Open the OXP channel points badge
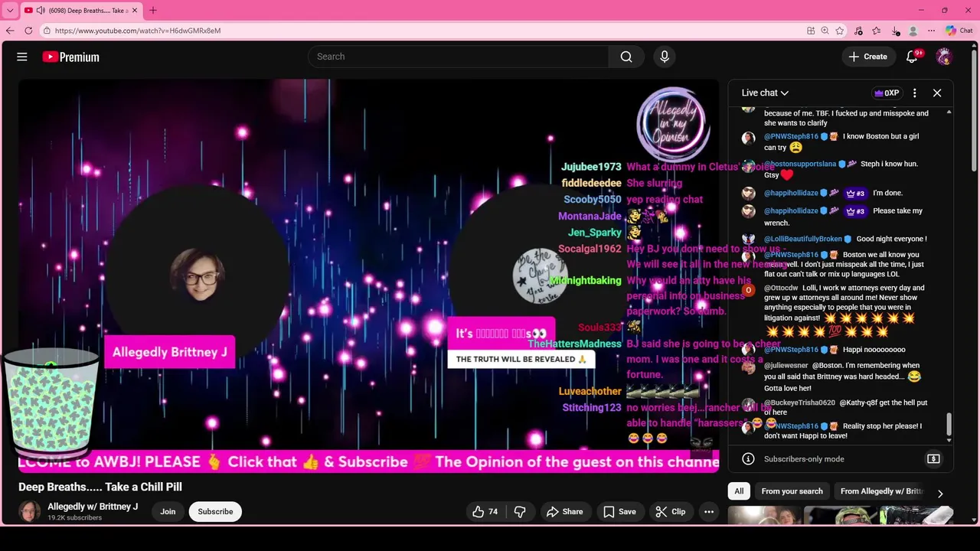 (887, 93)
